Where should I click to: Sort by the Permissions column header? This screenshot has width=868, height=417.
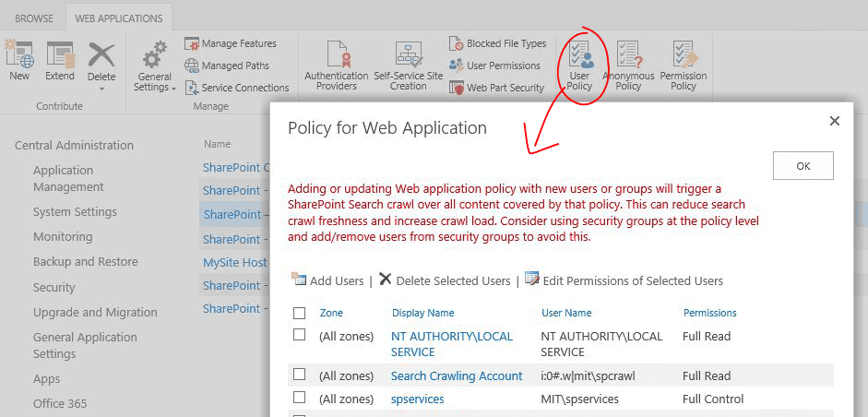click(710, 313)
